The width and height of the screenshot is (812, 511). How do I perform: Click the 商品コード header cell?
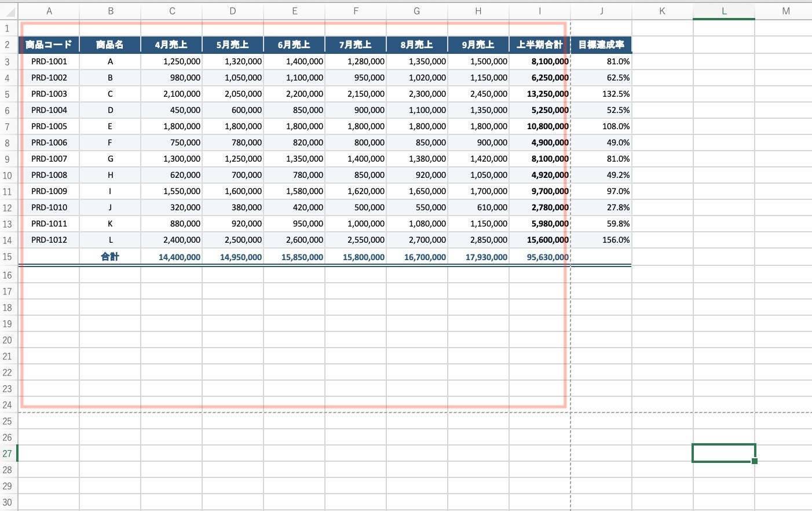point(49,45)
